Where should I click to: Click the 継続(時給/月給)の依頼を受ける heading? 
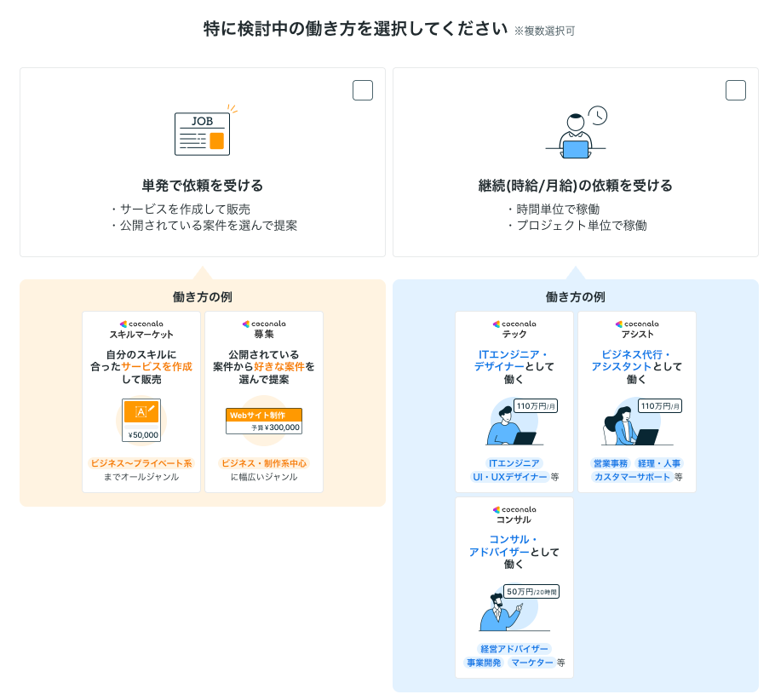576,186
